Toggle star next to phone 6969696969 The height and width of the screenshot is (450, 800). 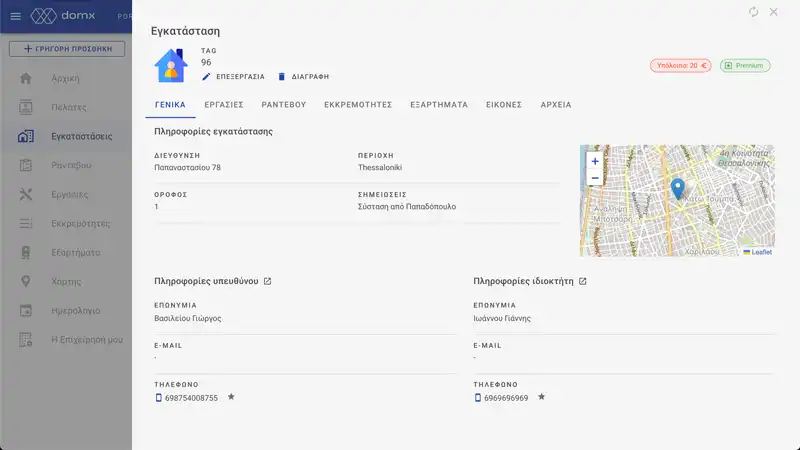coord(542,397)
